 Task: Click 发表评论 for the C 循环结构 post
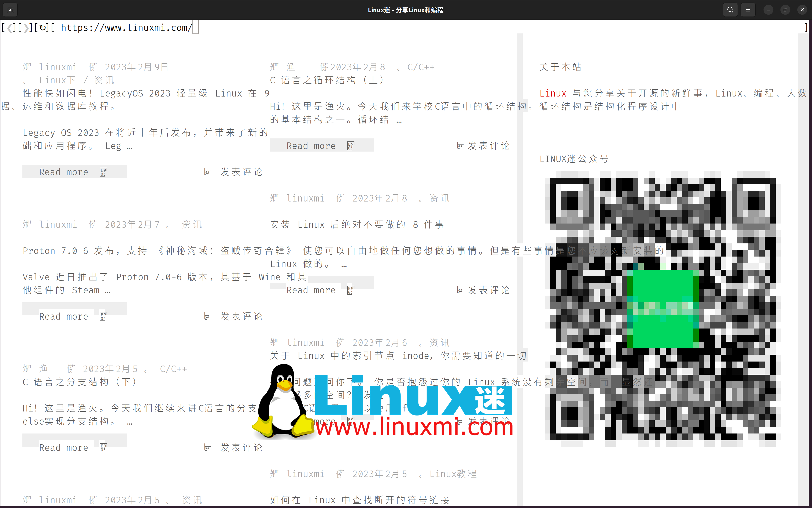[x=489, y=146]
